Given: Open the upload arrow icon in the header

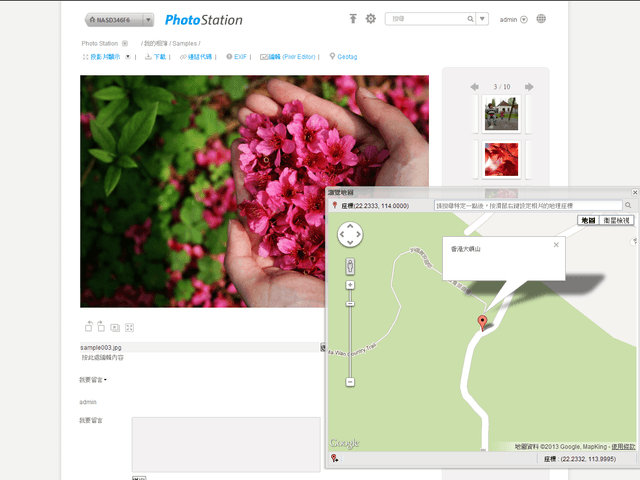Looking at the screenshot, I should tap(353, 18).
